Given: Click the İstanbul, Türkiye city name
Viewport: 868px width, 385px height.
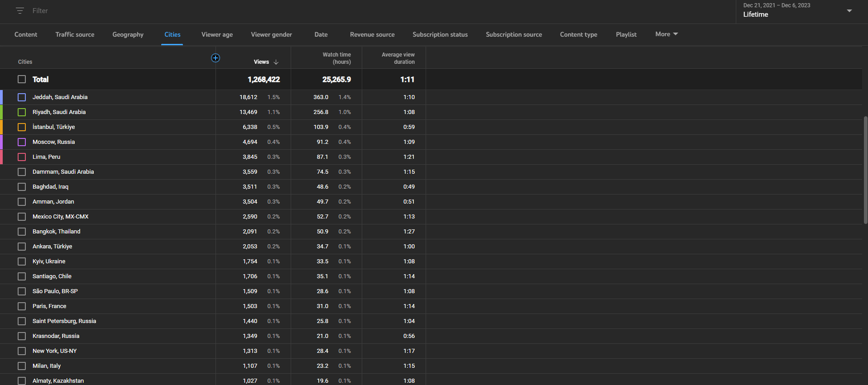Looking at the screenshot, I should pyautogui.click(x=54, y=127).
